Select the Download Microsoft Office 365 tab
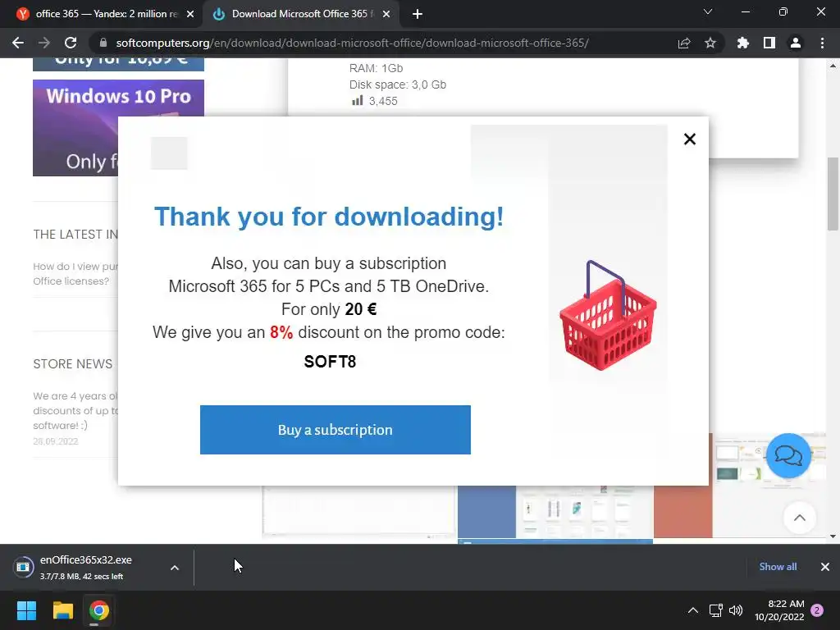840x630 pixels. click(x=300, y=14)
